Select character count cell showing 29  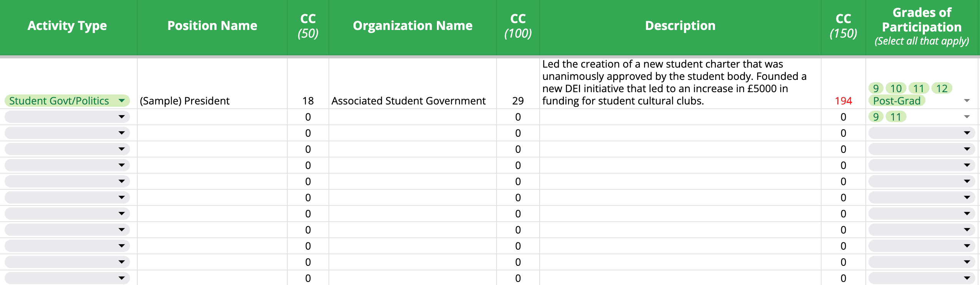click(x=518, y=101)
